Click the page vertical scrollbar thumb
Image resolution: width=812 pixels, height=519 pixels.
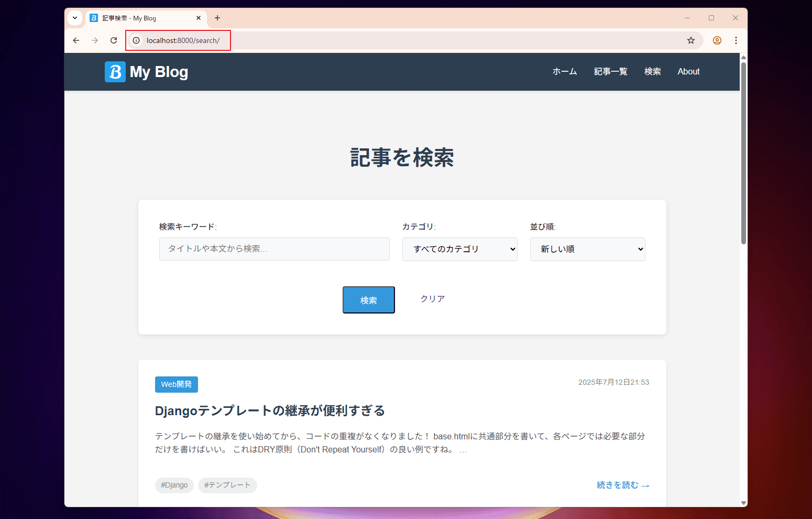(x=743, y=152)
